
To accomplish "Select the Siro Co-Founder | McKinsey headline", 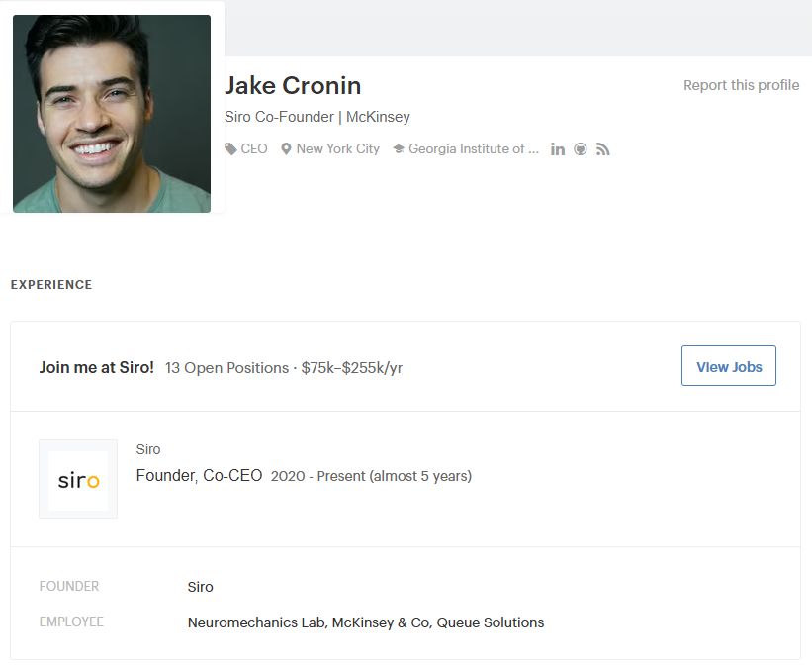I will (316, 117).
